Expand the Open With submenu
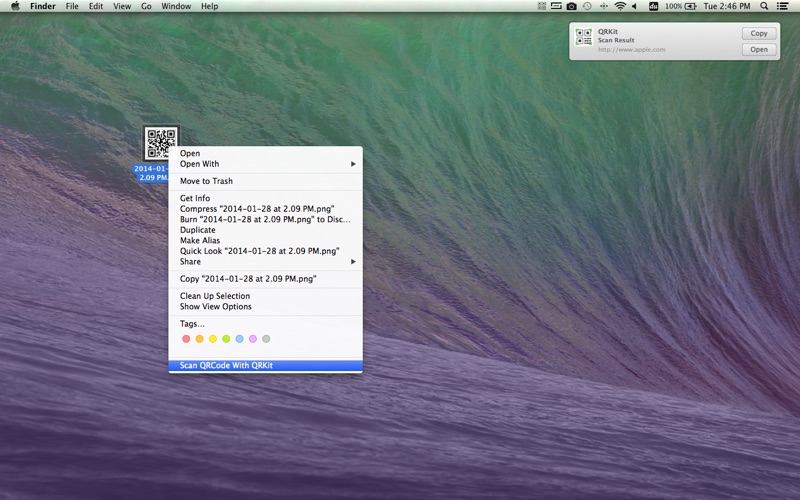800x500 pixels. (265, 164)
